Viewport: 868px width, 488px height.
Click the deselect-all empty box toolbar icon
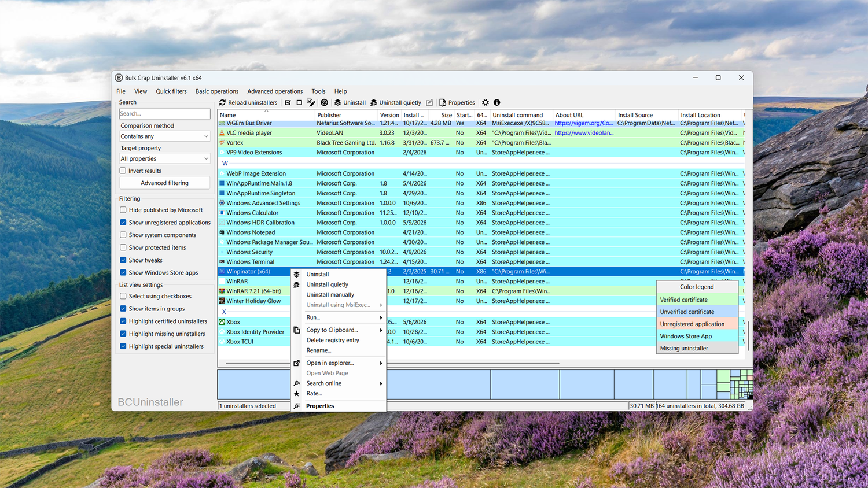[299, 102]
